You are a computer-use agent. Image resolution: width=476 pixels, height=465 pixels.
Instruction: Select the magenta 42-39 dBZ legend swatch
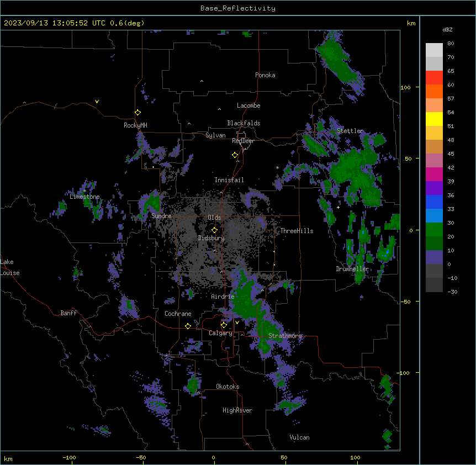(x=434, y=174)
